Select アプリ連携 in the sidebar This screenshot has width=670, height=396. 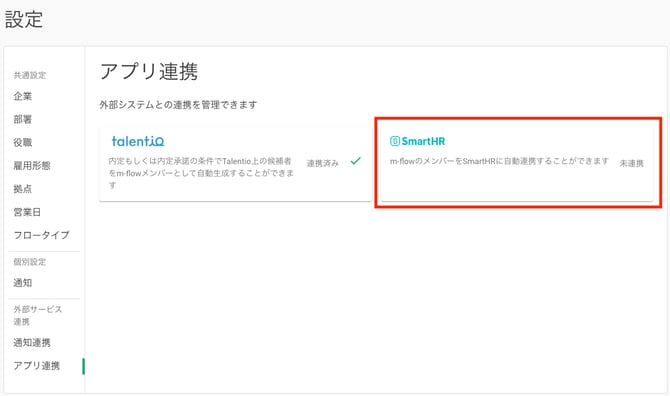[37, 366]
